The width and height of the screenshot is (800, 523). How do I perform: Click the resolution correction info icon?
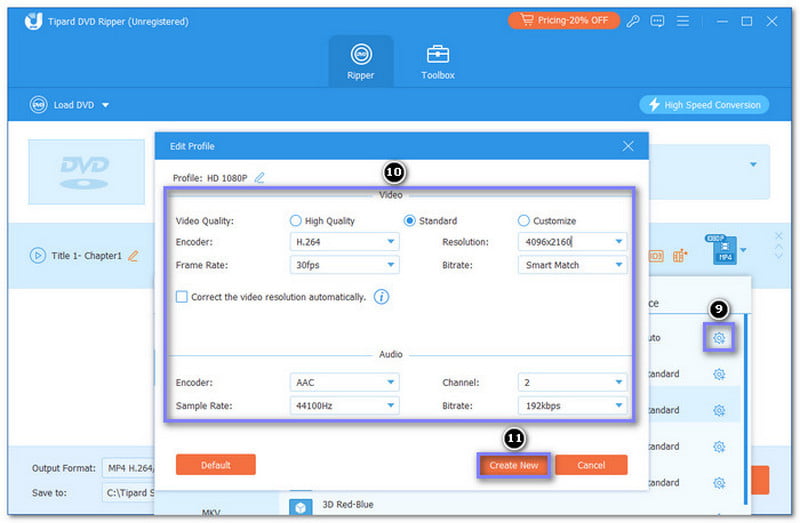coord(381,296)
